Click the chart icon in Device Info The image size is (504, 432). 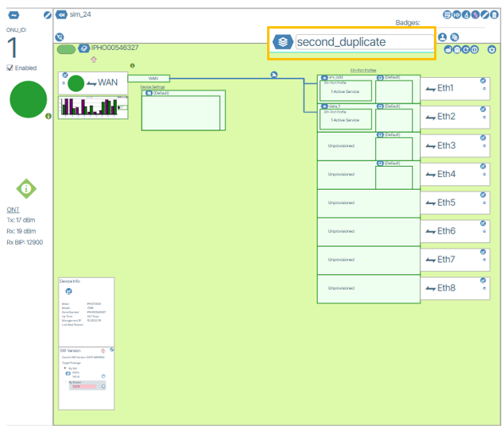(x=68, y=291)
